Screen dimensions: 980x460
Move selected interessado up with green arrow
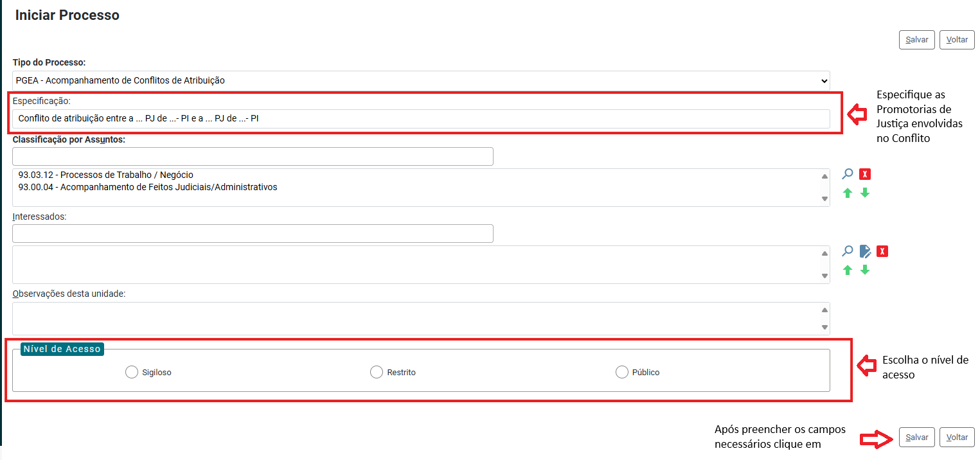click(x=848, y=270)
